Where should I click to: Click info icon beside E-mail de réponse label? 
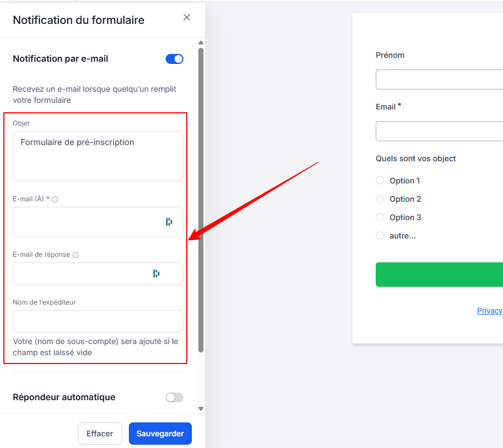coord(76,255)
